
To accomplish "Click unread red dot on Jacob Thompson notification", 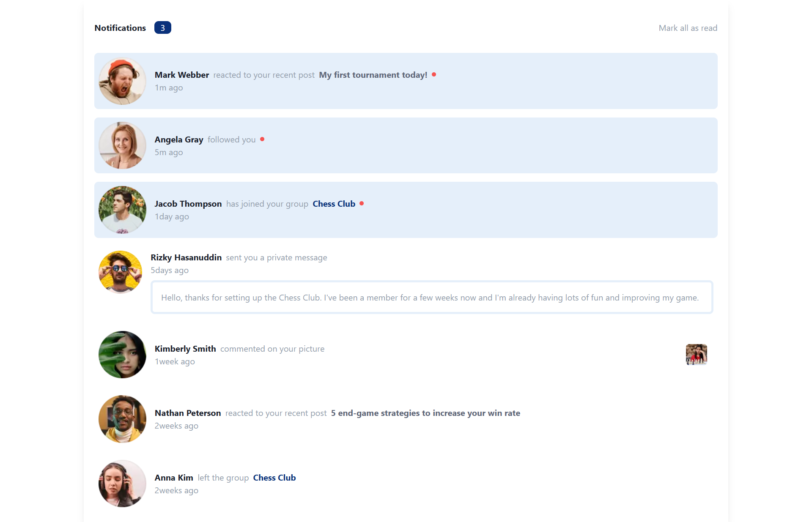I will tap(362, 203).
